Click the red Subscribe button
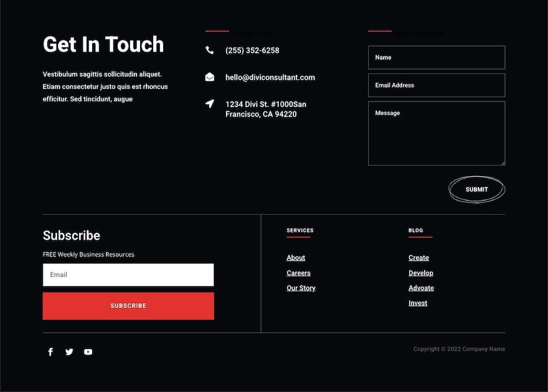This screenshot has height=392, width=548. pyautogui.click(x=128, y=306)
